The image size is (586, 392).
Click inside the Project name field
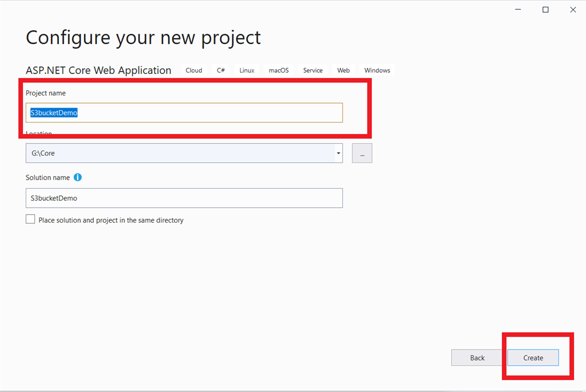(183, 113)
